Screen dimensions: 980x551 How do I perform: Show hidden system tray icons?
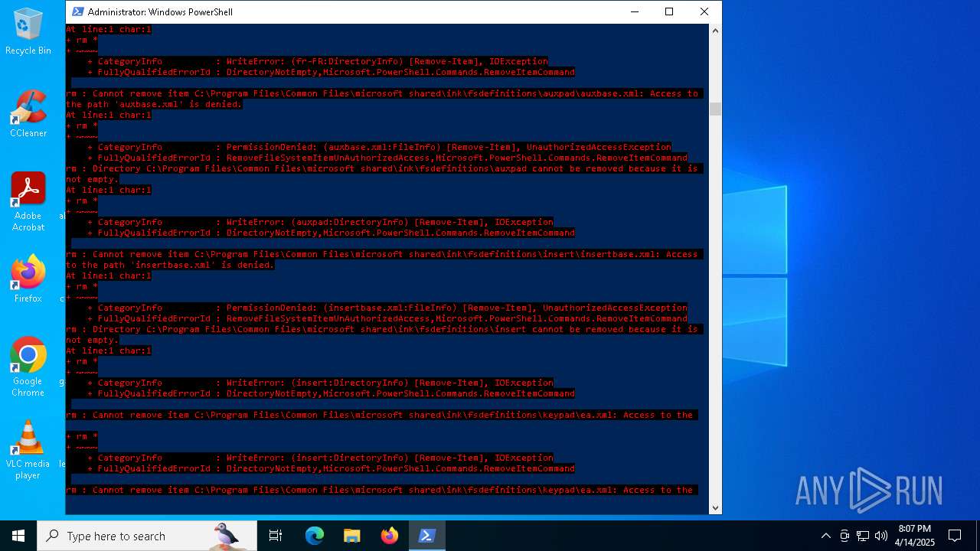(825, 536)
